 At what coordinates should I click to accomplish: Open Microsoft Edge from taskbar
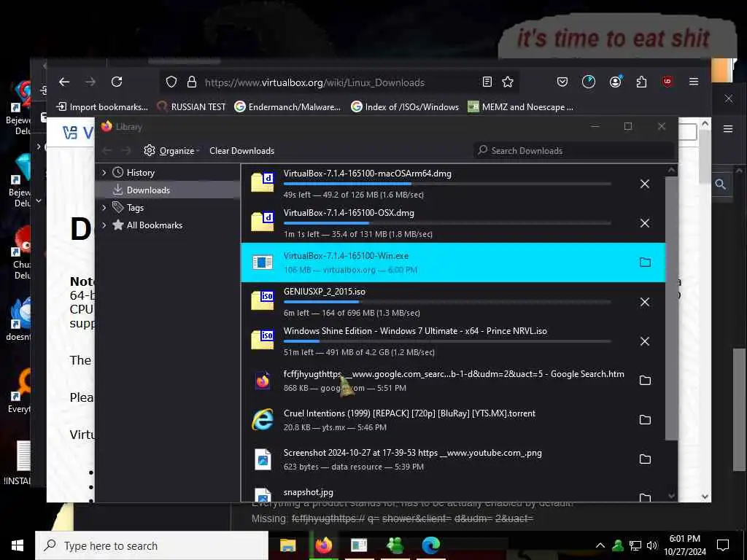point(430,545)
